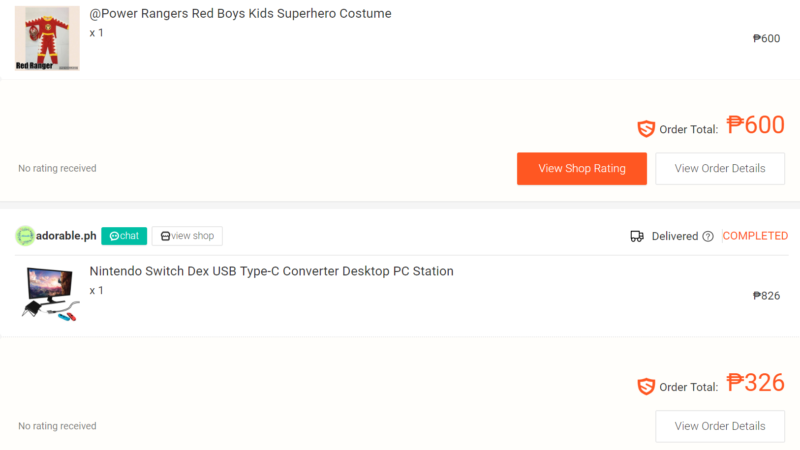Open chat with adorable.ph seller
This screenshot has width=800, height=450.
[x=124, y=236]
